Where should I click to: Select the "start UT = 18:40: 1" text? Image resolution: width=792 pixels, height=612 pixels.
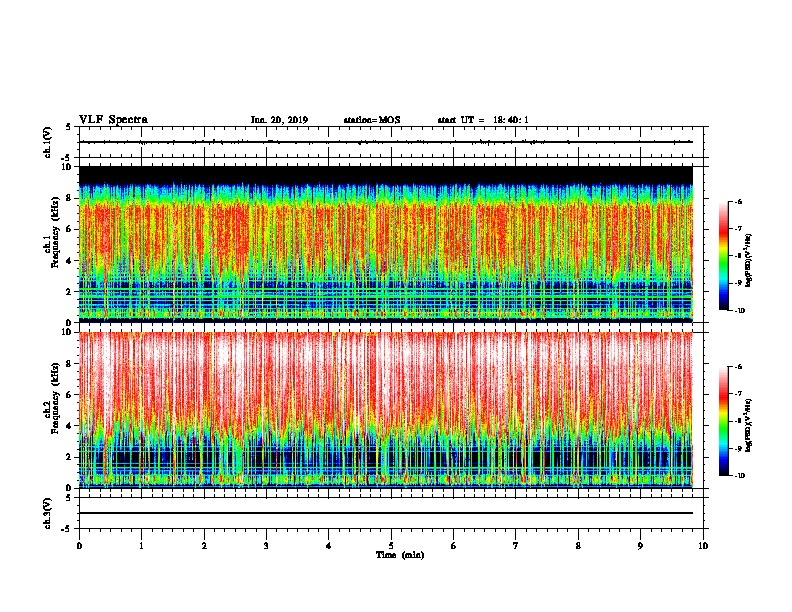pyautogui.click(x=483, y=120)
